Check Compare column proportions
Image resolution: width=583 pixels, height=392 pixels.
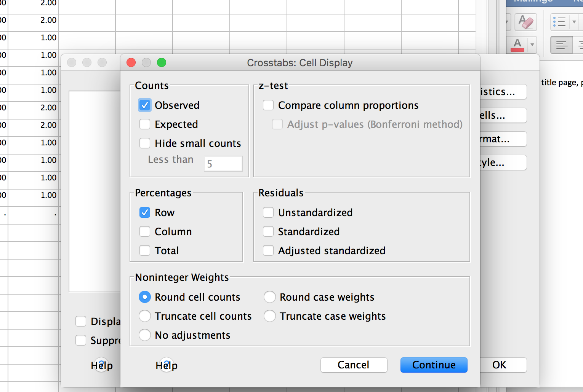click(268, 105)
